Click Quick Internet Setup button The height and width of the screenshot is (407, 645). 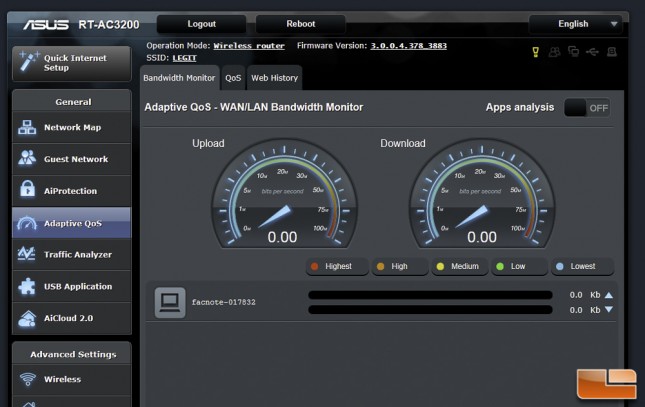click(x=72, y=63)
